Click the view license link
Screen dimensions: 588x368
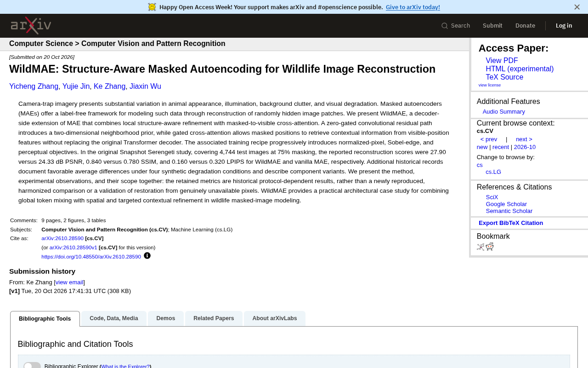pyautogui.click(x=490, y=85)
